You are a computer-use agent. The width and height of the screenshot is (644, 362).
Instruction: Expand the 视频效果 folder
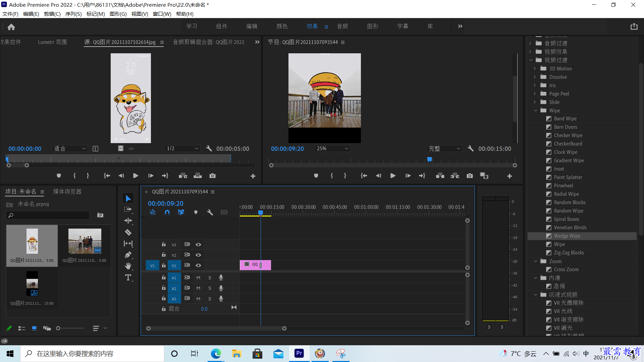530,52
